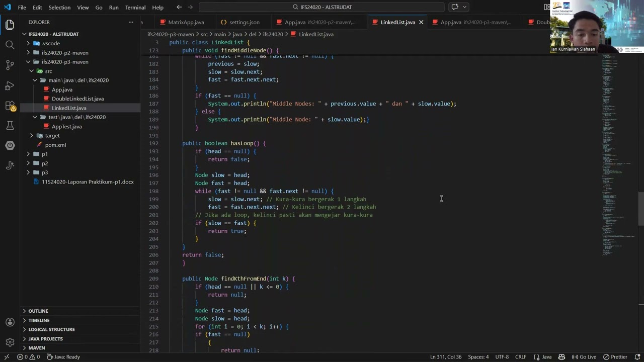Open the Selection menu
644x362 pixels.
(x=59, y=7)
